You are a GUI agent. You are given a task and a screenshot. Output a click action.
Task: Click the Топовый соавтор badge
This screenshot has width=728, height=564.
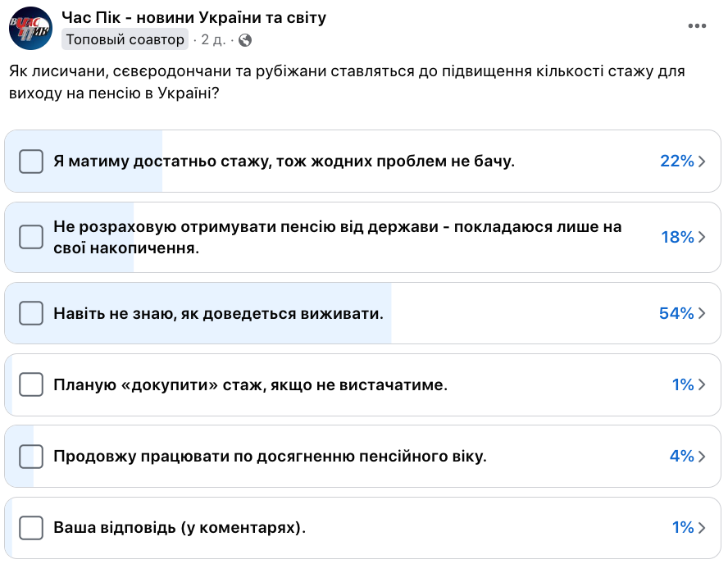tap(125, 39)
